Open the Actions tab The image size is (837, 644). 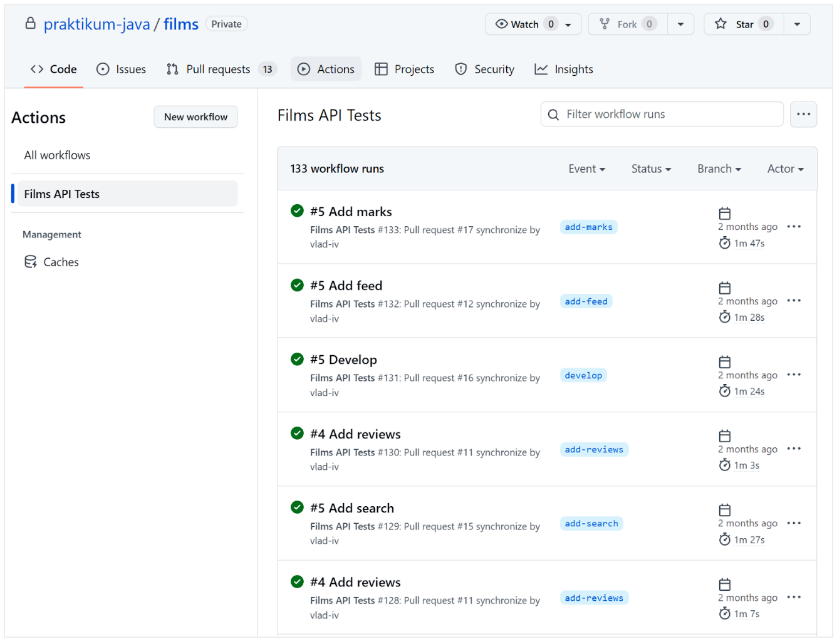326,69
